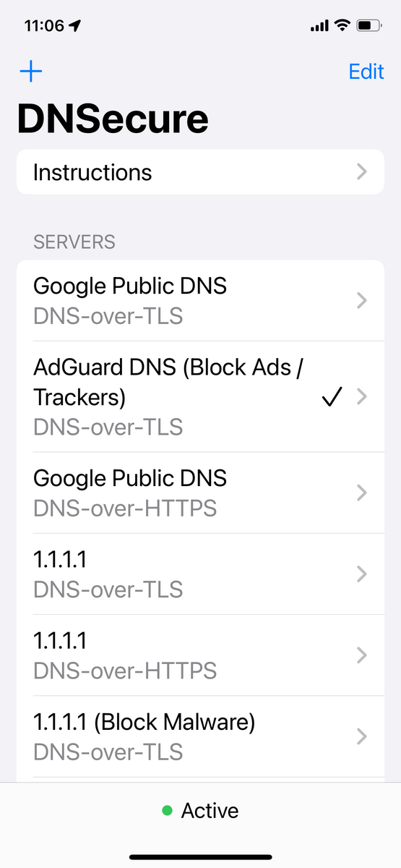This screenshot has height=868, width=401.
Task: Tap the green Active status dot
Action: click(167, 812)
